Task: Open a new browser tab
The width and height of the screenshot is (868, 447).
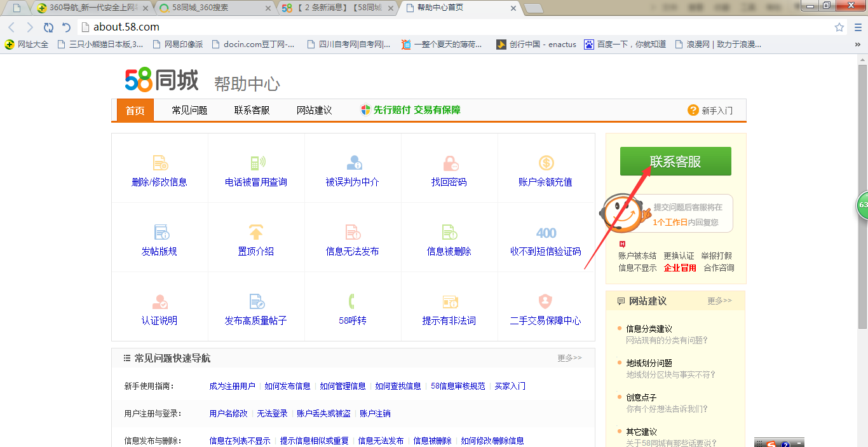Action: pyautogui.click(x=533, y=8)
